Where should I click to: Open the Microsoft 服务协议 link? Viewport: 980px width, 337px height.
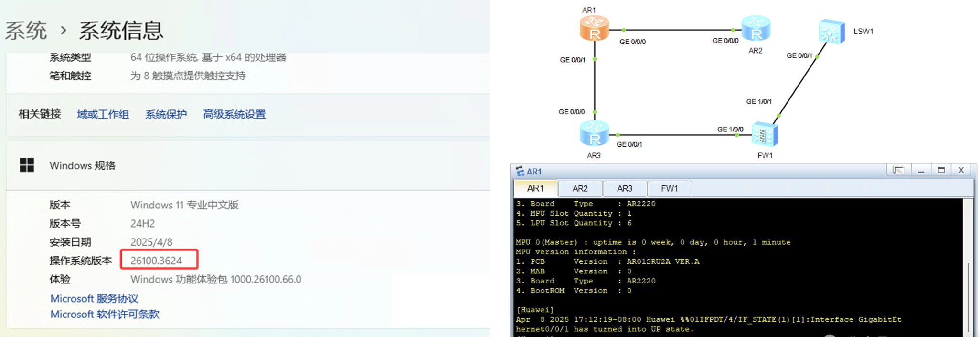(94, 299)
